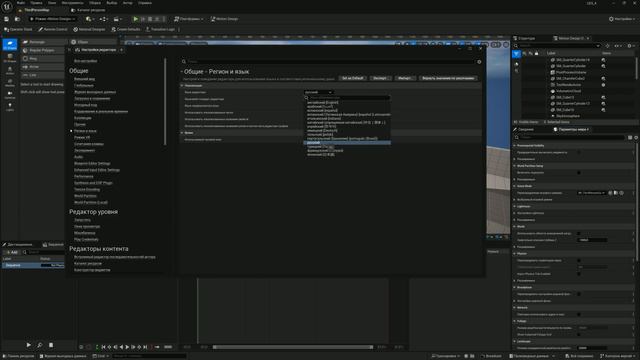Toggle visibility icon for TextRenderActor
The height and width of the screenshot is (360, 640).
pos(603,85)
